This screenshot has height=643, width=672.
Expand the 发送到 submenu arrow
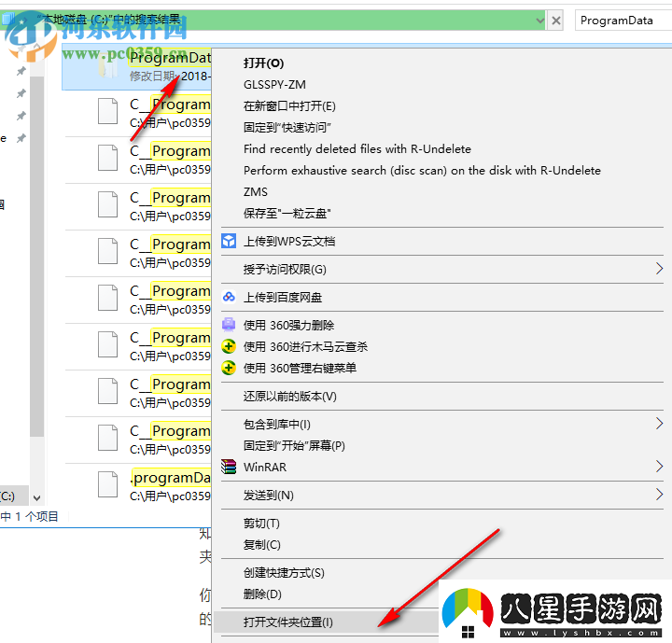click(660, 495)
